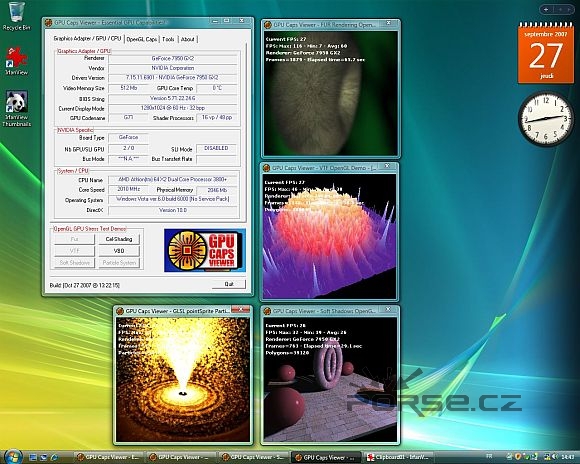Launch the Soft Shadows demo button
The image size is (580, 464).
[74, 263]
